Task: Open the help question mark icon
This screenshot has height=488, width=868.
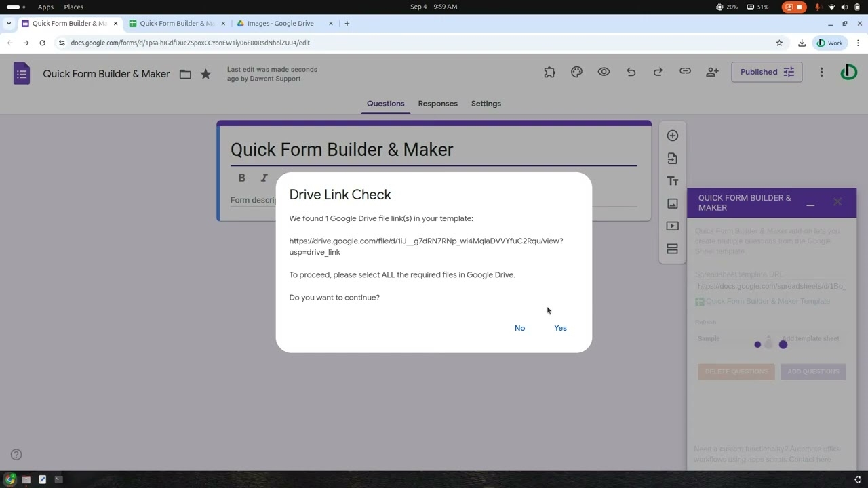Action: click(16, 455)
